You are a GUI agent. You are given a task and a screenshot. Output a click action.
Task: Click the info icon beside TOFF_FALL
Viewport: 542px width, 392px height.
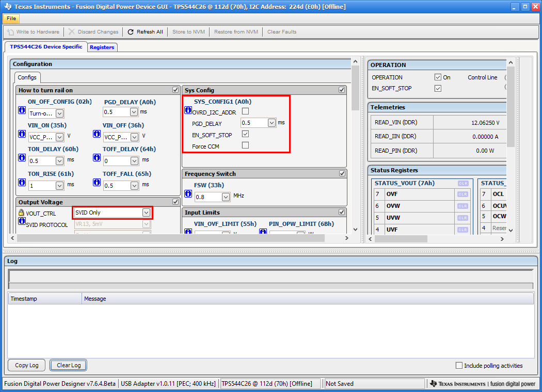pyautogui.click(x=97, y=182)
